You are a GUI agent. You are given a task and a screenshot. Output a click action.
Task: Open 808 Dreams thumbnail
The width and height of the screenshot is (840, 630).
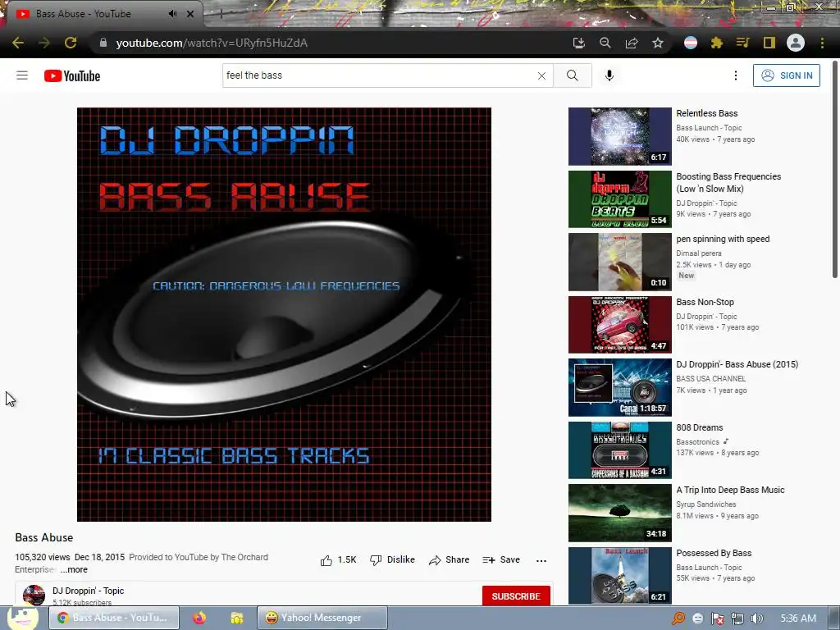coord(620,450)
